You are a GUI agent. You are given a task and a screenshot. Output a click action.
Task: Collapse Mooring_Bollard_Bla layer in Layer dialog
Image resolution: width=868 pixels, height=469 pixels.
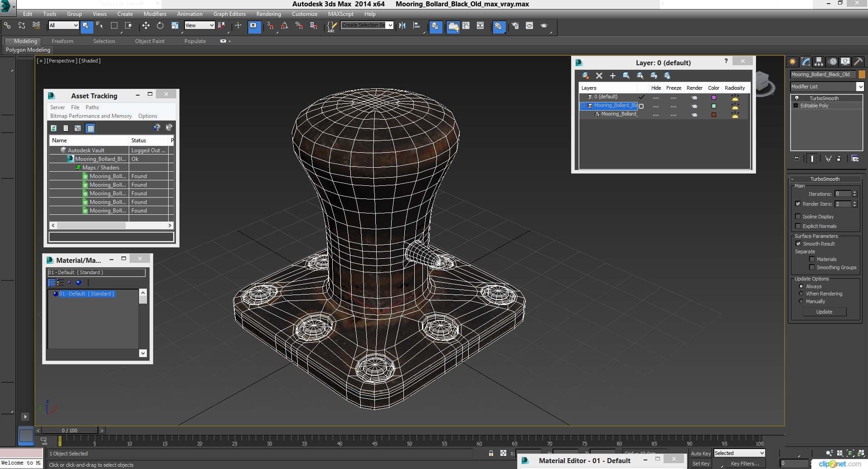tap(583, 106)
